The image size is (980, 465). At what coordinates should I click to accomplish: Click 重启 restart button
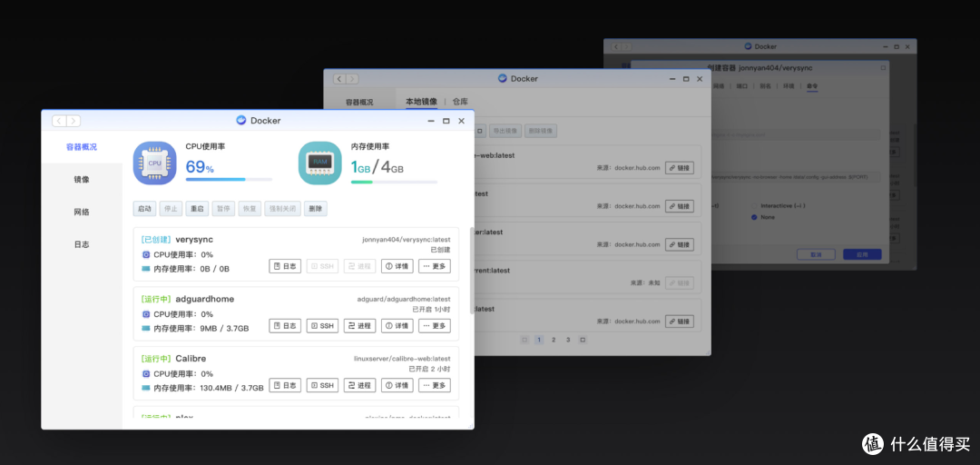coord(197,208)
